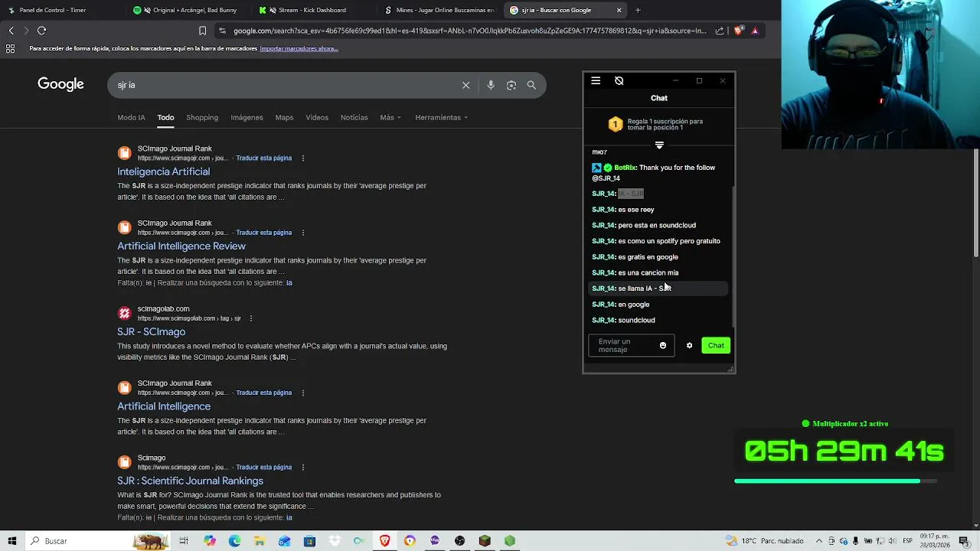This screenshot has width=980, height=551.
Task: Open more options for Artificial Intelligence Review result
Action: (303, 233)
